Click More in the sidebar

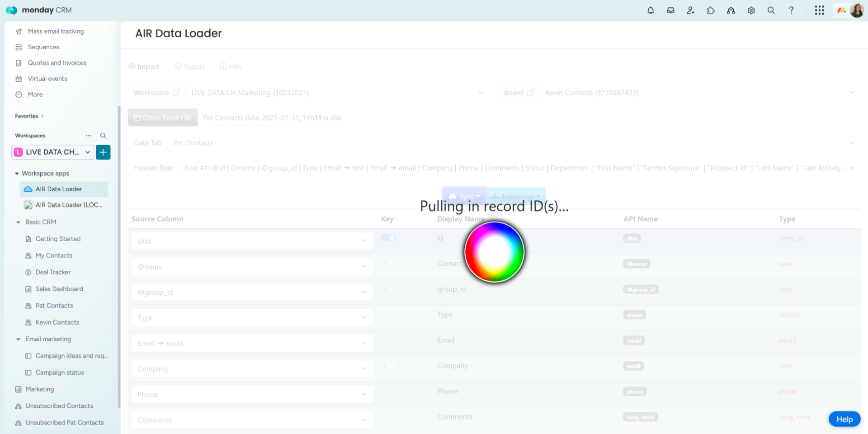(35, 94)
